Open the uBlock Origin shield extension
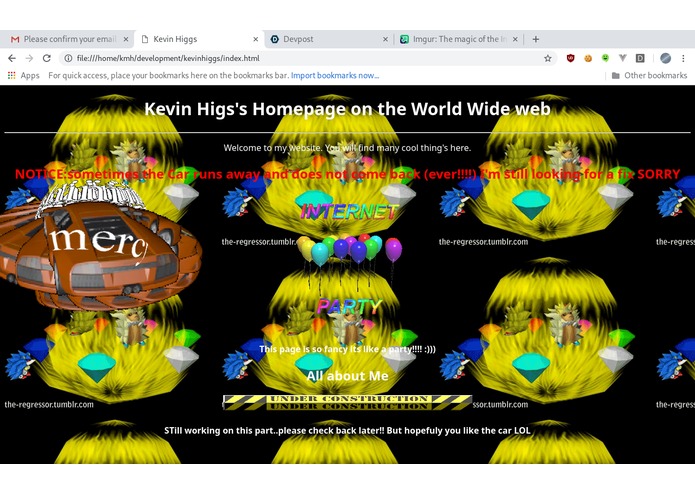The height and width of the screenshot is (494, 695). 570,58
